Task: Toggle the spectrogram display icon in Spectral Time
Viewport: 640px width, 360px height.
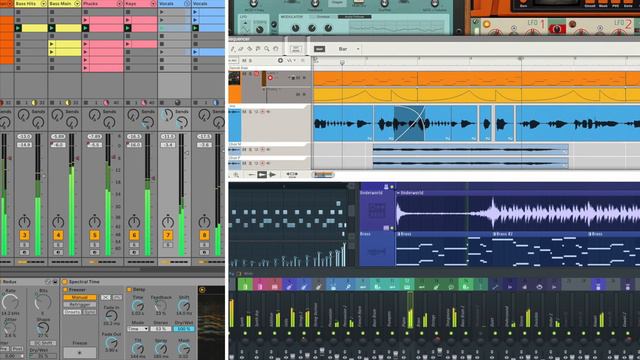Action: coord(202,290)
